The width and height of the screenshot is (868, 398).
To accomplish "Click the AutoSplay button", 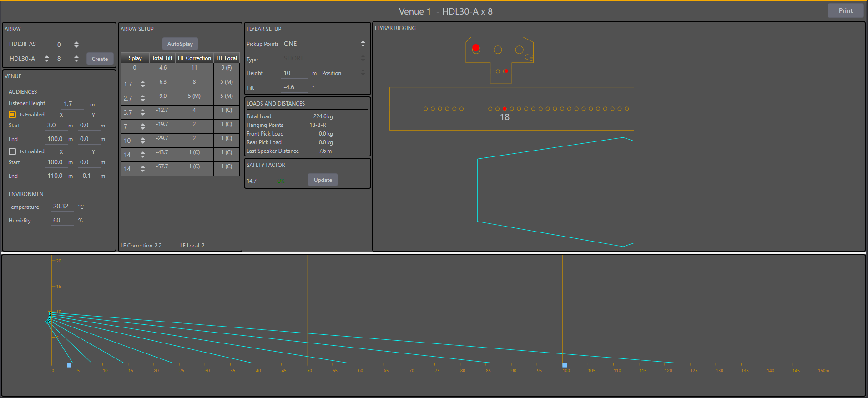I will point(180,44).
